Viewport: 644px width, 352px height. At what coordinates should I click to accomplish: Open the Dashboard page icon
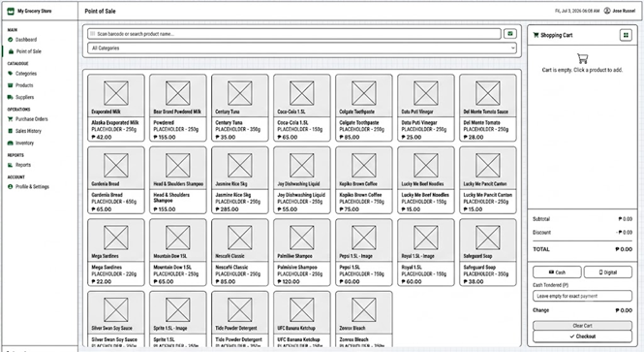pyautogui.click(x=11, y=40)
